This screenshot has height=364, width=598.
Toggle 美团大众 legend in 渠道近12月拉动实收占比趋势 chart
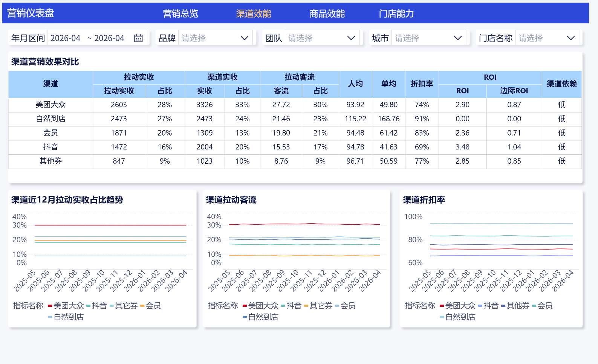(66, 306)
